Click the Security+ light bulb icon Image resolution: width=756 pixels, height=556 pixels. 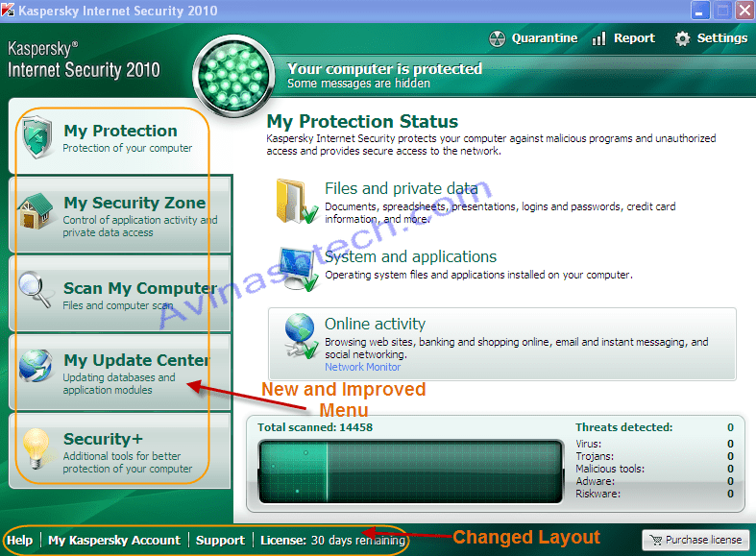click(37, 448)
